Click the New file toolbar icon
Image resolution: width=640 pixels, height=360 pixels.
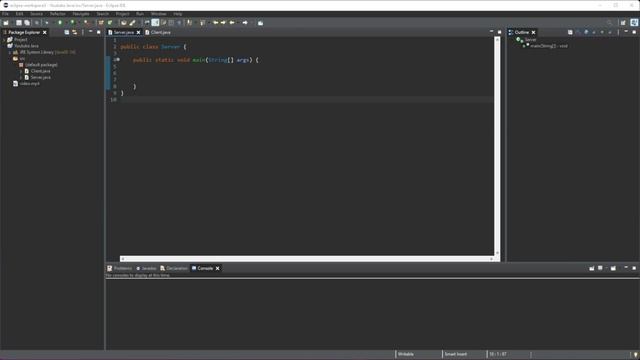click(x=6, y=23)
